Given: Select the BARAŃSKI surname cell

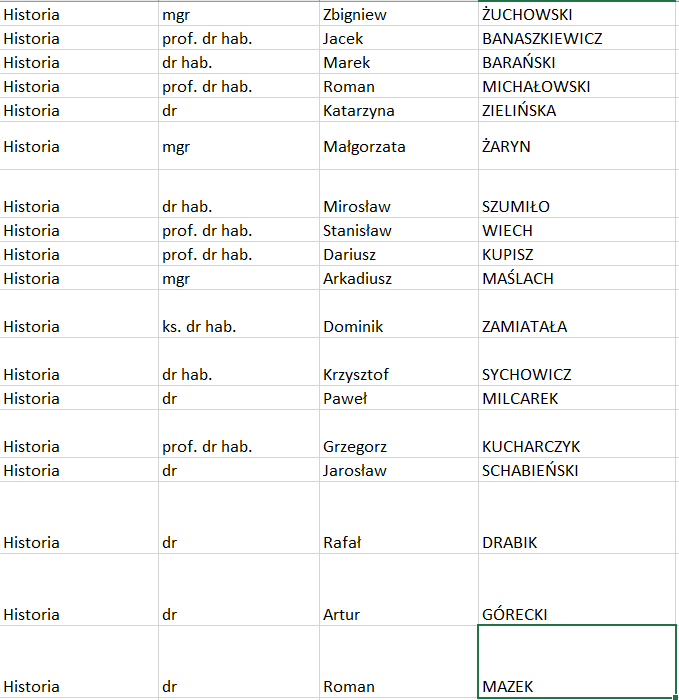Looking at the screenshot, I should pos(518,63).
